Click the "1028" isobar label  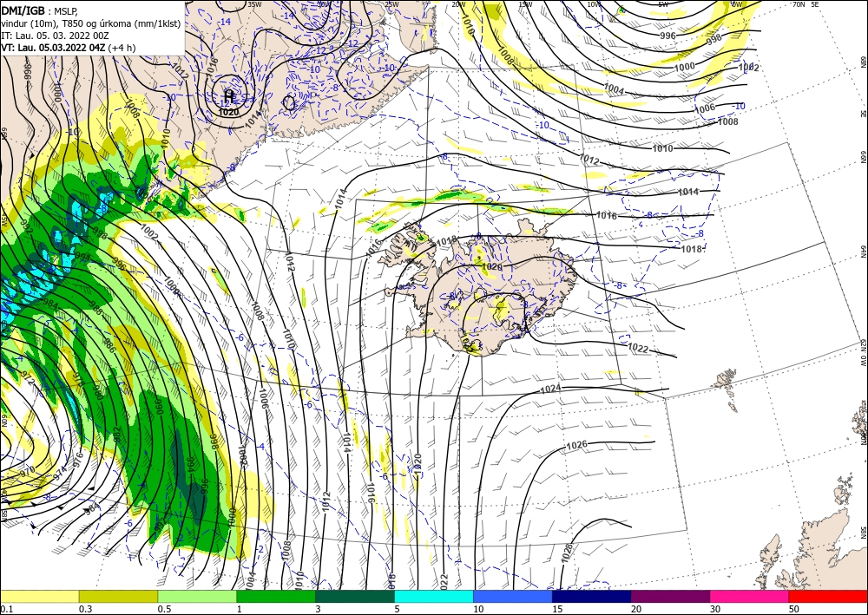pyautogui.click(x=568, y=553)
